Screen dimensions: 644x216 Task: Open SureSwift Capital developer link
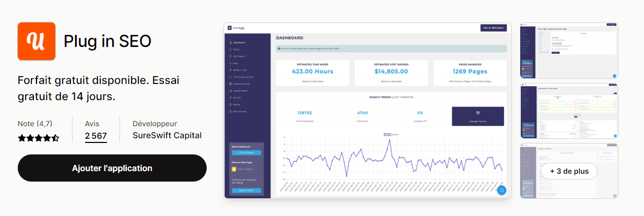pyautogui.click(x=167, y=136)
